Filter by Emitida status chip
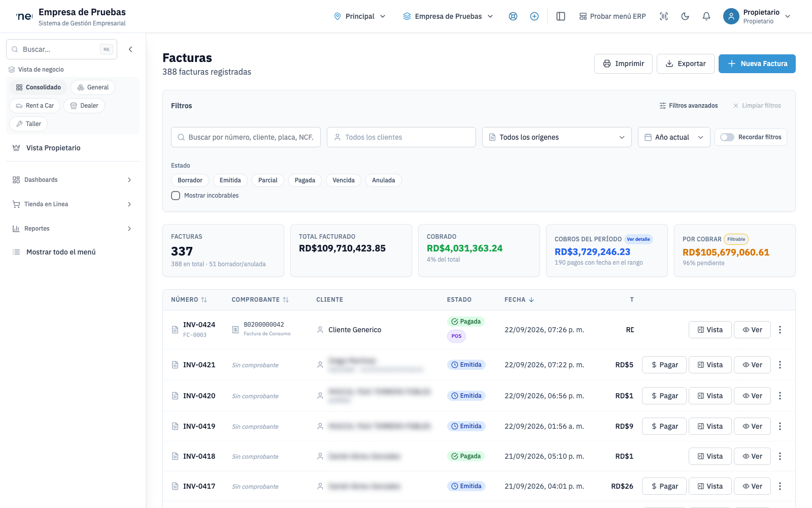Viewport: 812px width, 508px height. (230, 180)
